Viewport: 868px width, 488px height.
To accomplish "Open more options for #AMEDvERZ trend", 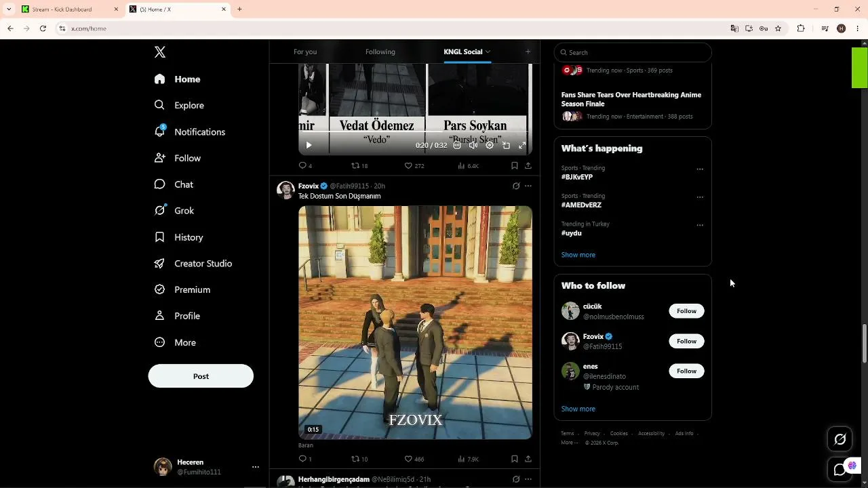I will (700, 197).
